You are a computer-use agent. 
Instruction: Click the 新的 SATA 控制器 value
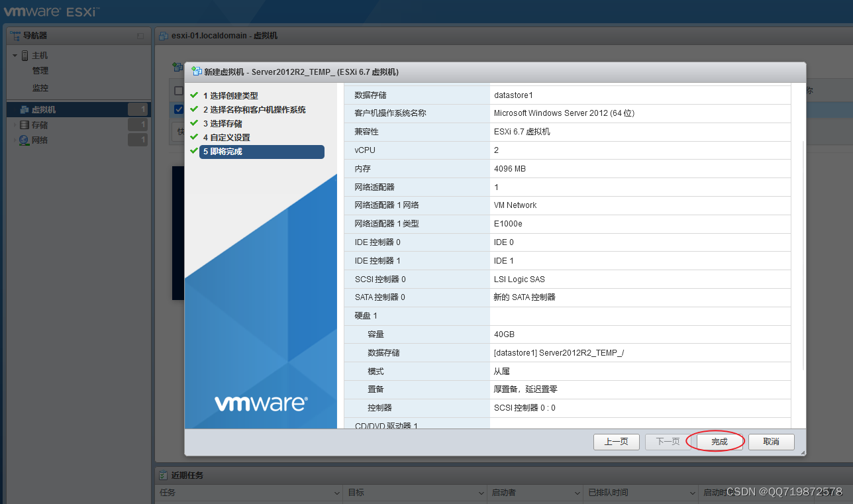pyautogui.click(x=525, y=297)
